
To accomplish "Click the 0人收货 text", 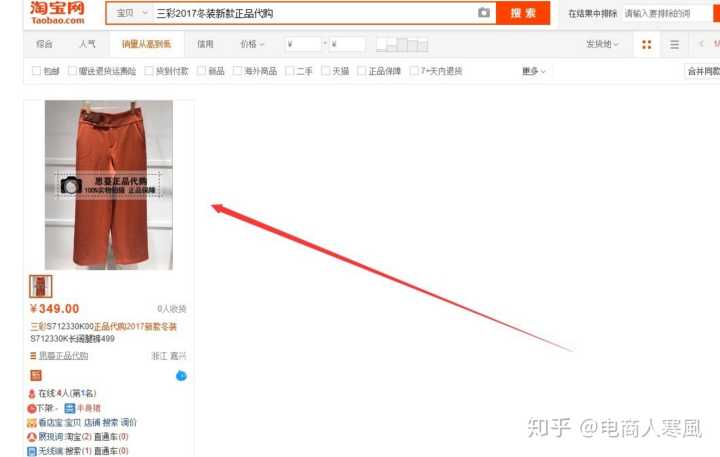I will point(172,309).
